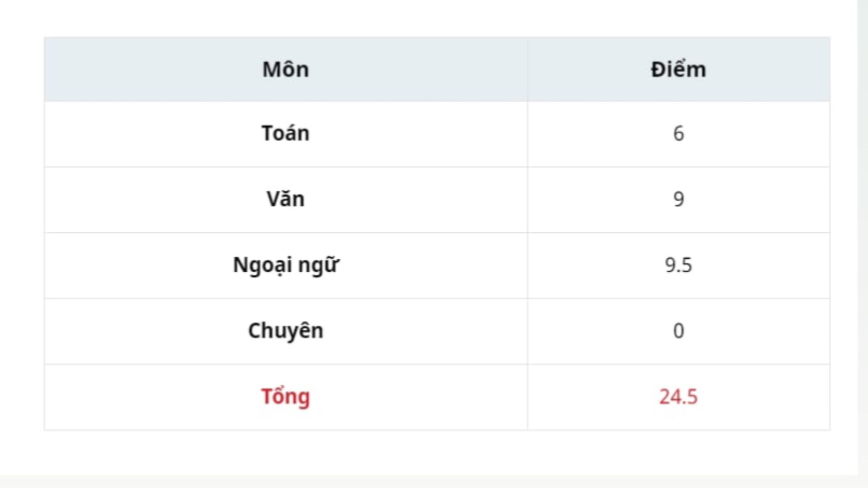Select the Toán subject cell
Image resolution: width=868 pixels, height=488 pixels.
pos(285,133)
